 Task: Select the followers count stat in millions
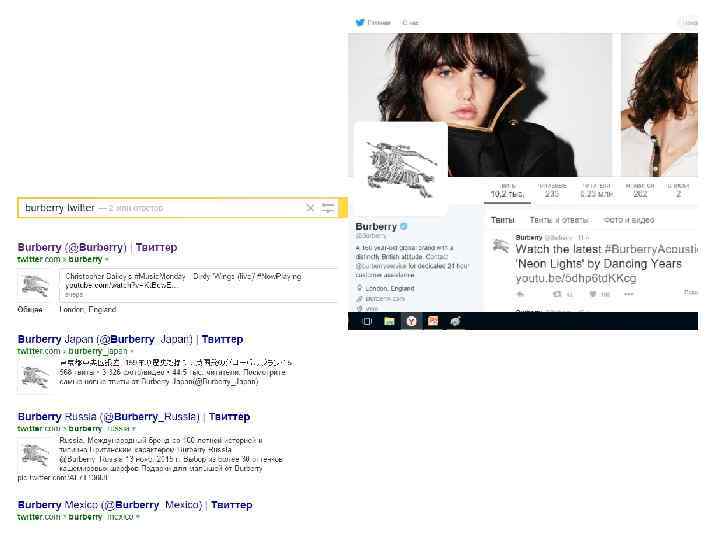point(596,191)
